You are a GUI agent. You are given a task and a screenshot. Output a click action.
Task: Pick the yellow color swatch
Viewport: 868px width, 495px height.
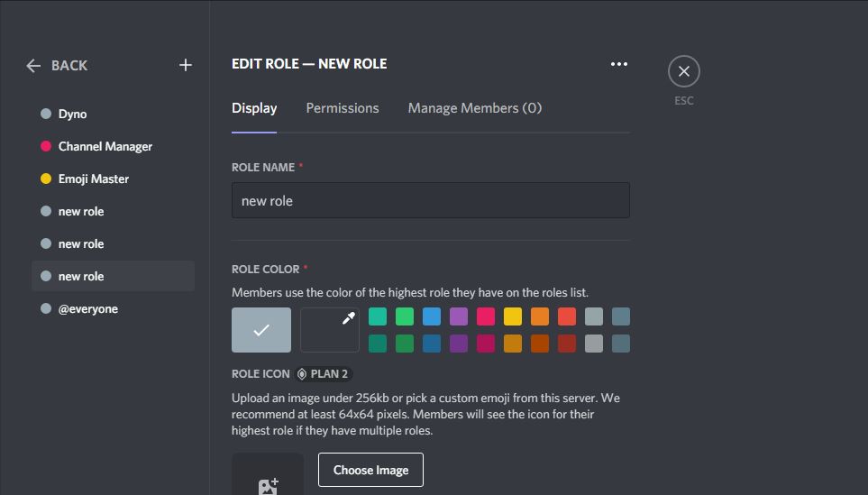[x=513, y=316]
